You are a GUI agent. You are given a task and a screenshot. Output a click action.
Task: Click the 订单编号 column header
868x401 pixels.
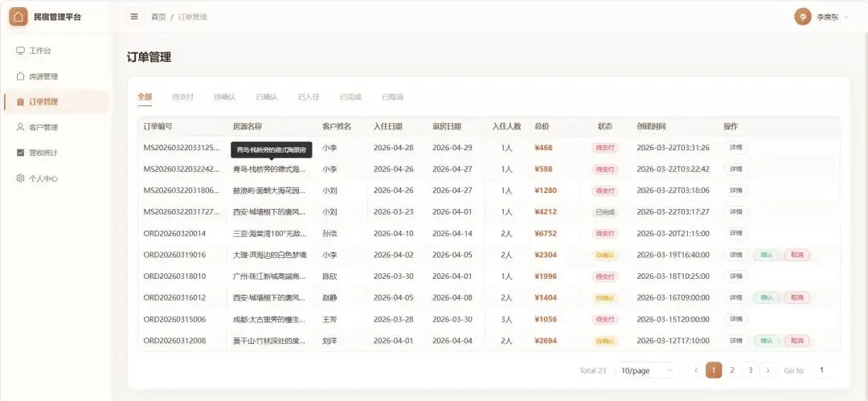pyautogui.click(x=158, y=126)
